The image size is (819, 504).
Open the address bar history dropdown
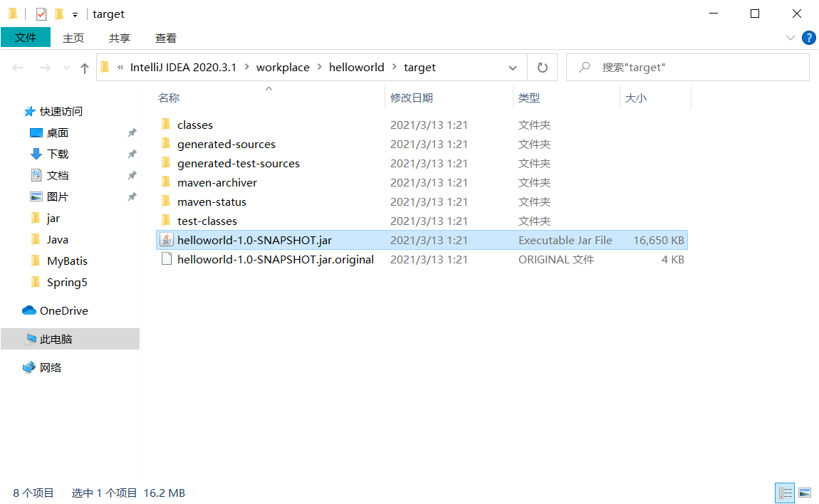[513, 67]
